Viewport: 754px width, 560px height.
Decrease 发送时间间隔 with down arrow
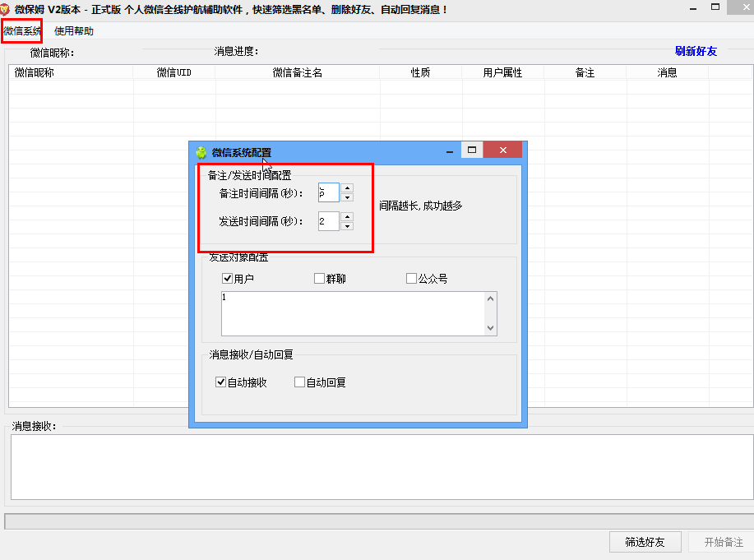(x=347, y=226)
